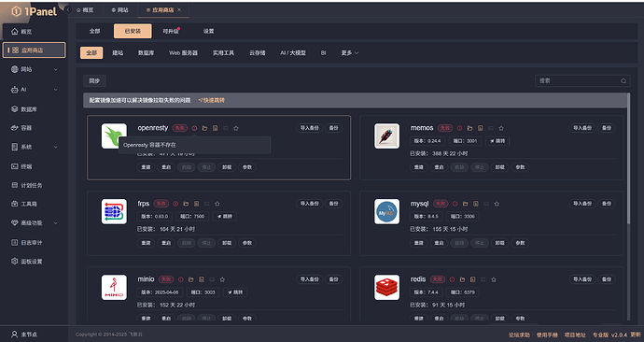This screenshot has width=644, height=342.
Task: Click the error info icon beside minio
Action: point(180,279)
